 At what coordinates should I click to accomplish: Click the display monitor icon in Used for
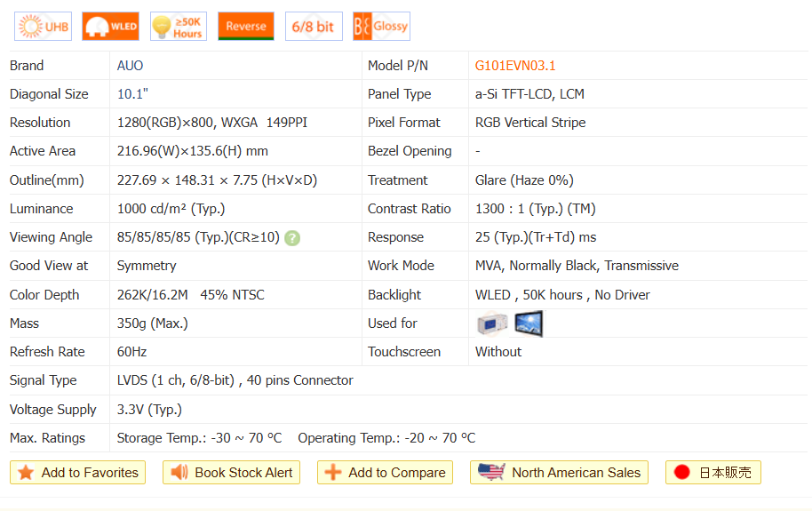tap(529, 323)
